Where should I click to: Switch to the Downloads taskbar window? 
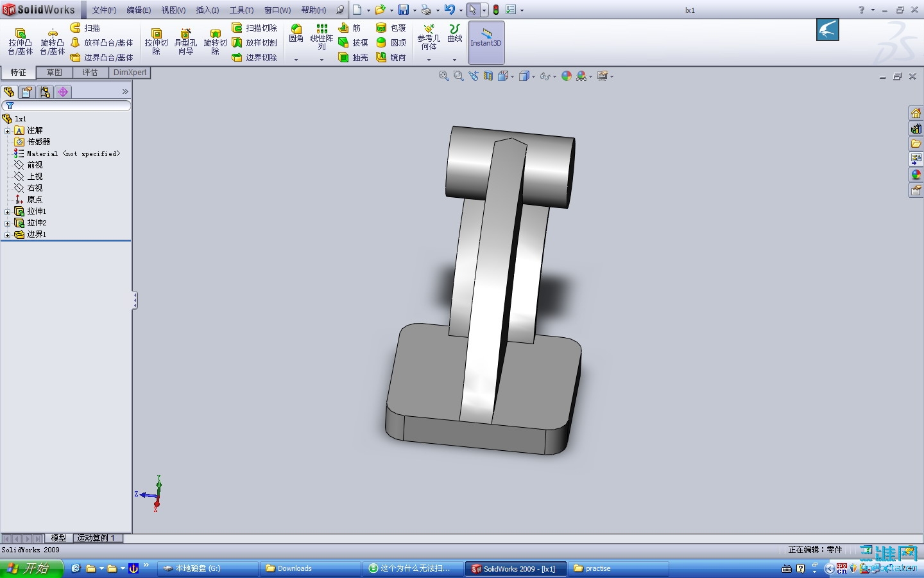[x=310, y=568]
